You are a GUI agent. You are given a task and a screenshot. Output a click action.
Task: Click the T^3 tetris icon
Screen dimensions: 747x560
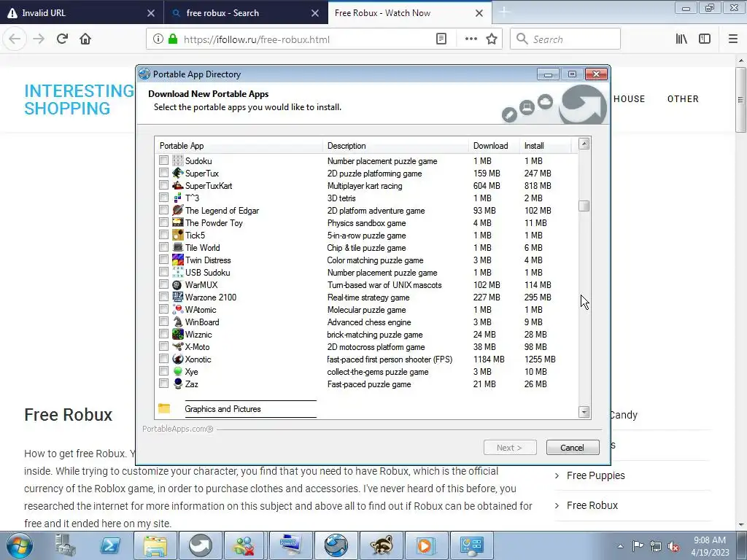(178, 198)
